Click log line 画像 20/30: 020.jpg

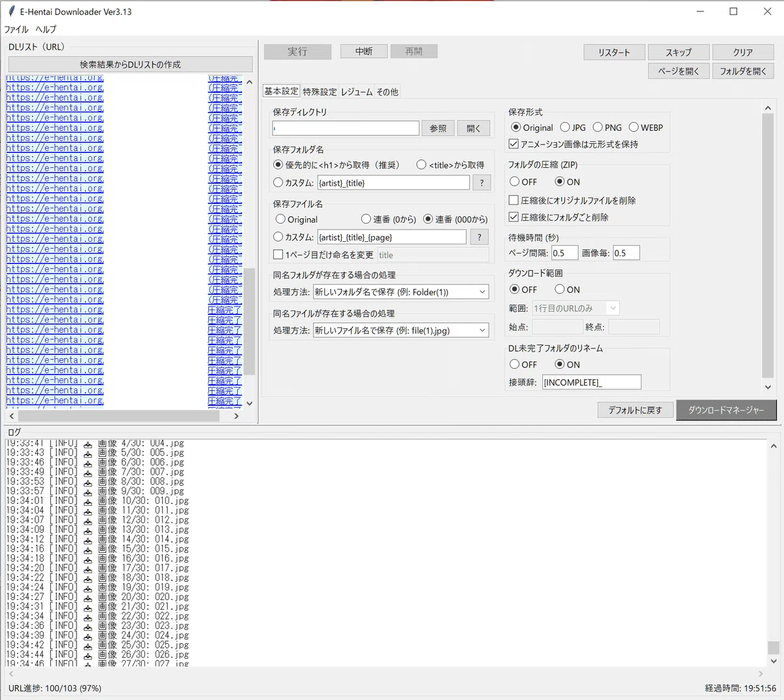(97, 597)
